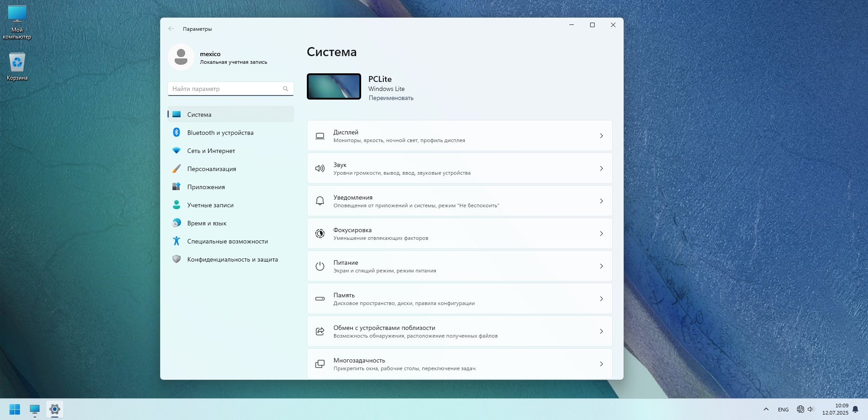Click the mexico account name

[210, 54]
